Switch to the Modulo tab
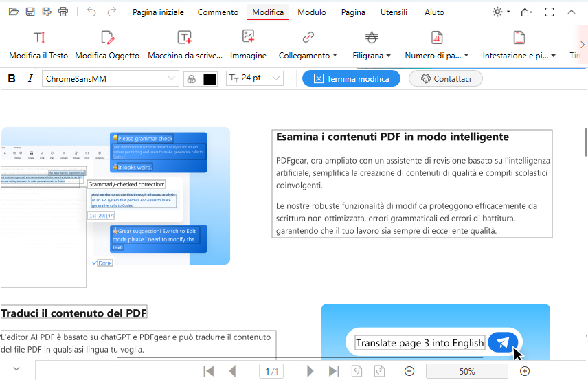 pos(312,12)
